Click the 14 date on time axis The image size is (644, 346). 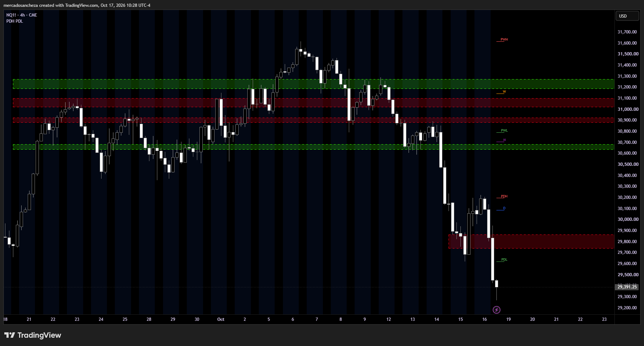coord(437,319)
